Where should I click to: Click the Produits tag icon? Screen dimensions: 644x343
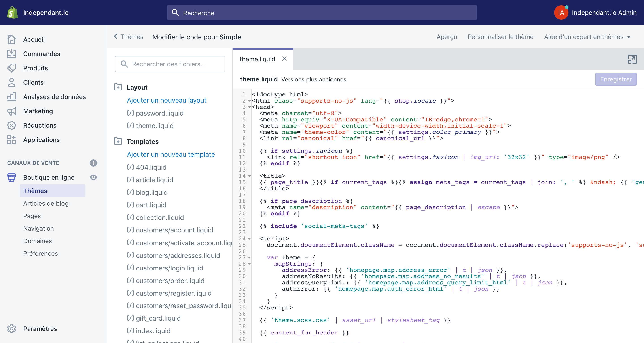[x=11, y=68]
